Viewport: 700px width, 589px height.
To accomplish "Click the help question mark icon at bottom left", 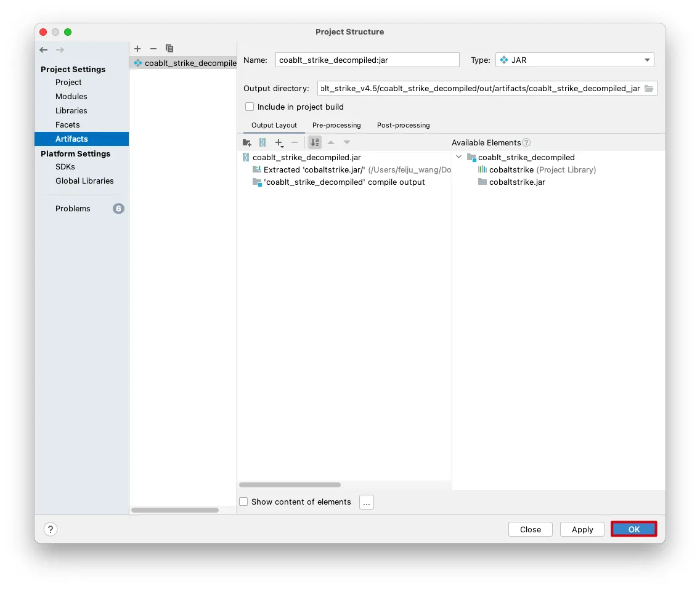I will pos(51,529).
